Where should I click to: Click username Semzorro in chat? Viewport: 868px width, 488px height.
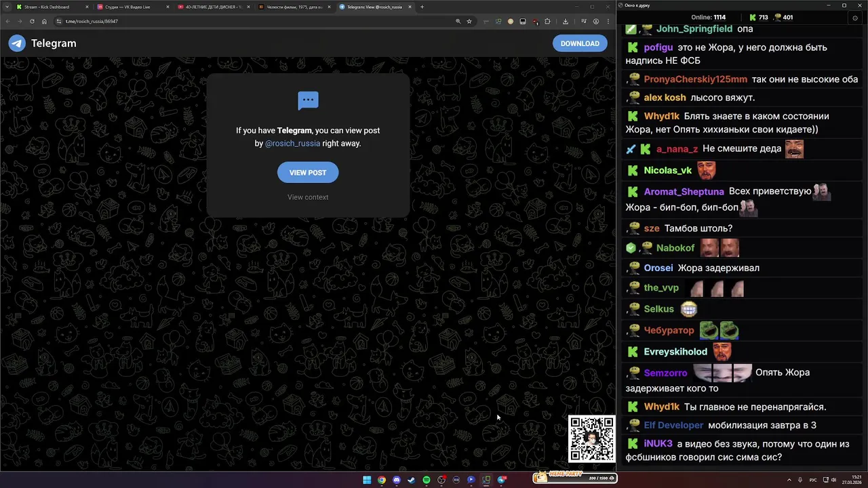[x=665, y=373]
